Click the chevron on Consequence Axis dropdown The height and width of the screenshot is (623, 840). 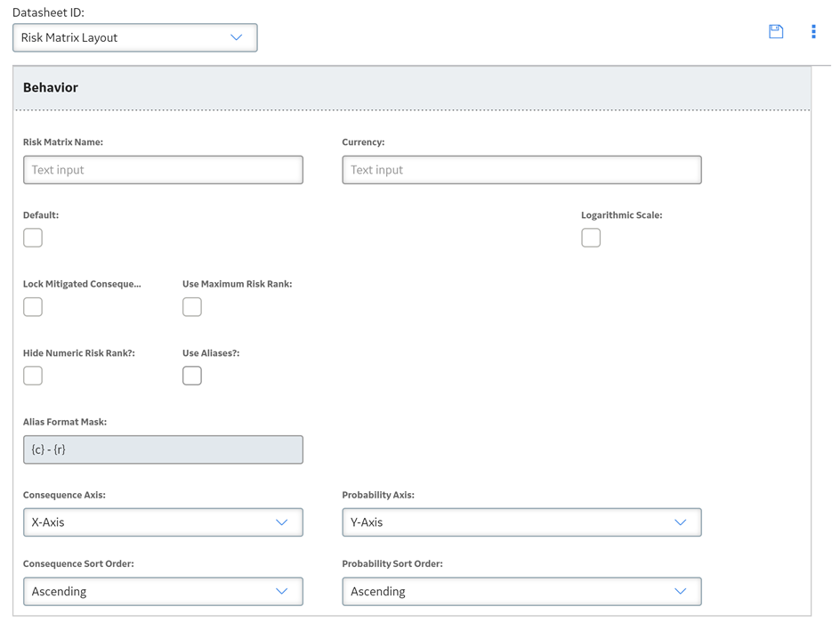click(282, 522)
